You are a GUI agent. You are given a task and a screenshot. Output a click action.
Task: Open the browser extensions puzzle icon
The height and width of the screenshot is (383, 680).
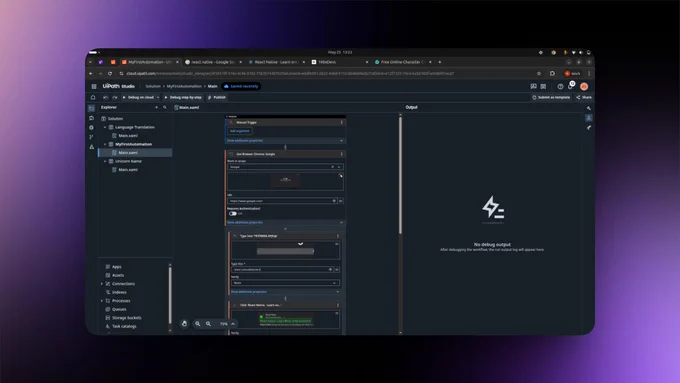(552, 73)
